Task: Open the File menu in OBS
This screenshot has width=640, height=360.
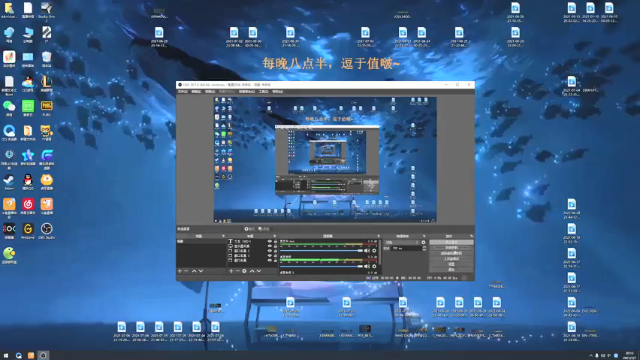Action: point(182,91)
